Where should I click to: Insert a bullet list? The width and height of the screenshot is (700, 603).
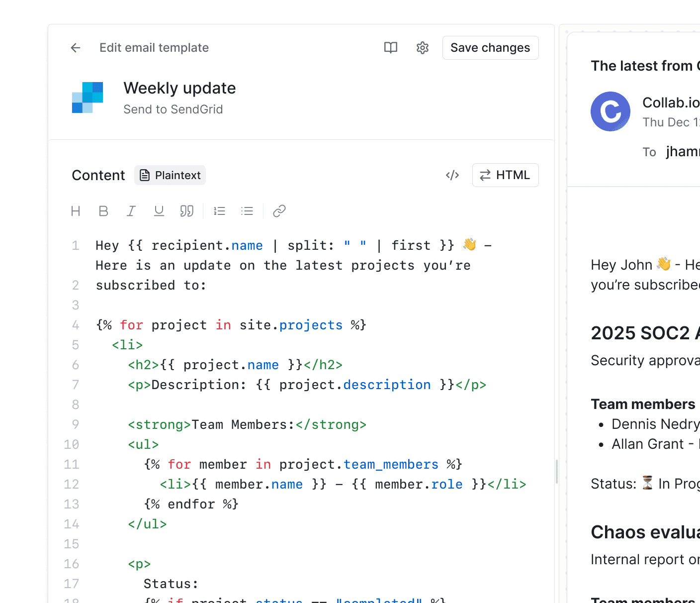pyautogui.click(x=247, y=211)
